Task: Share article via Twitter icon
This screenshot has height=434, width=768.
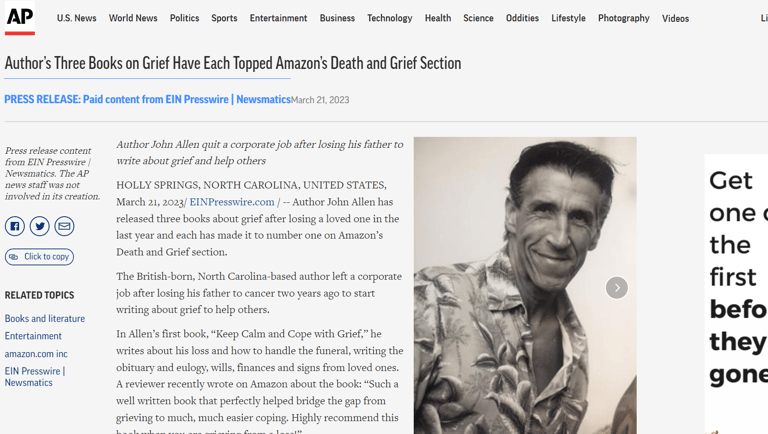Action: [x=40, y=226]
